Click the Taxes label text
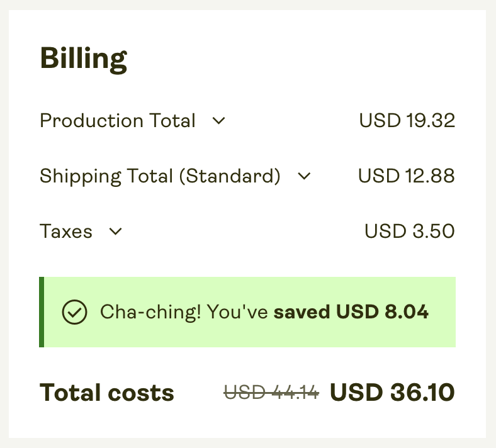Viewport: 496px width, 448px height. [x=66, y=232]
